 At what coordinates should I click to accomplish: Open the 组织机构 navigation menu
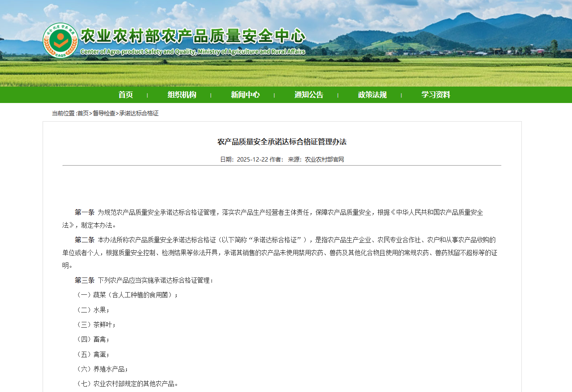(181, 95)
